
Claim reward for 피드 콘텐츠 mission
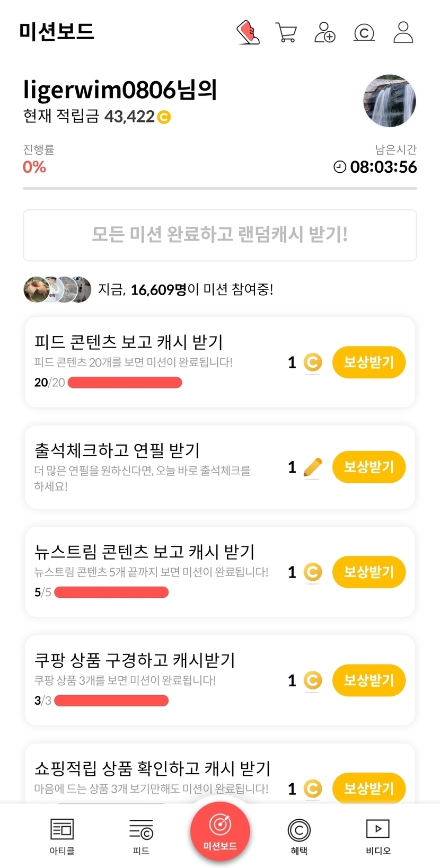click(369, 362)
